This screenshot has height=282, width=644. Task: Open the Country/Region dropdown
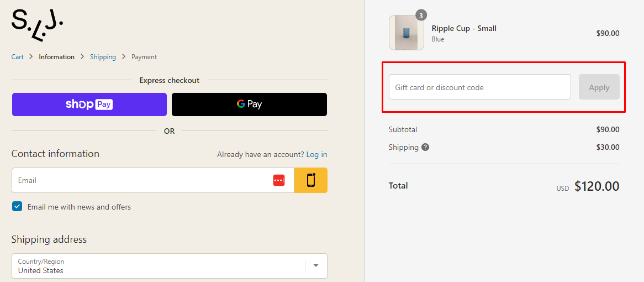(169, 266)
